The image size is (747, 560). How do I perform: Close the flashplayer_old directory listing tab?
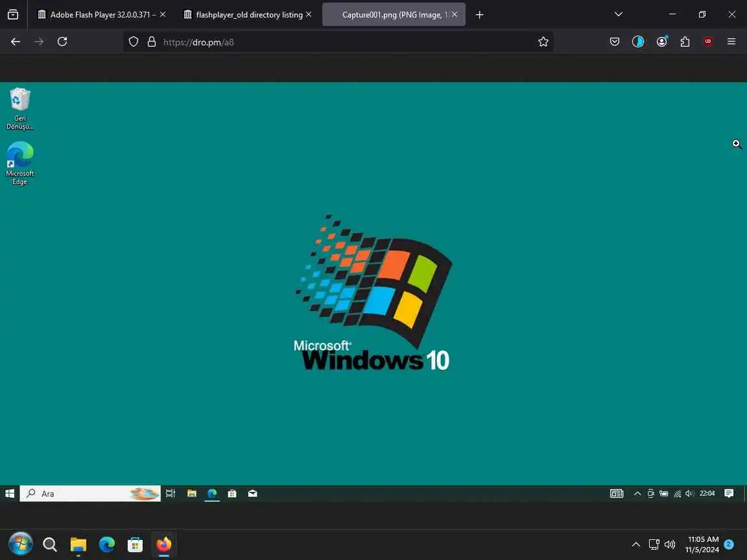[309, 15]
